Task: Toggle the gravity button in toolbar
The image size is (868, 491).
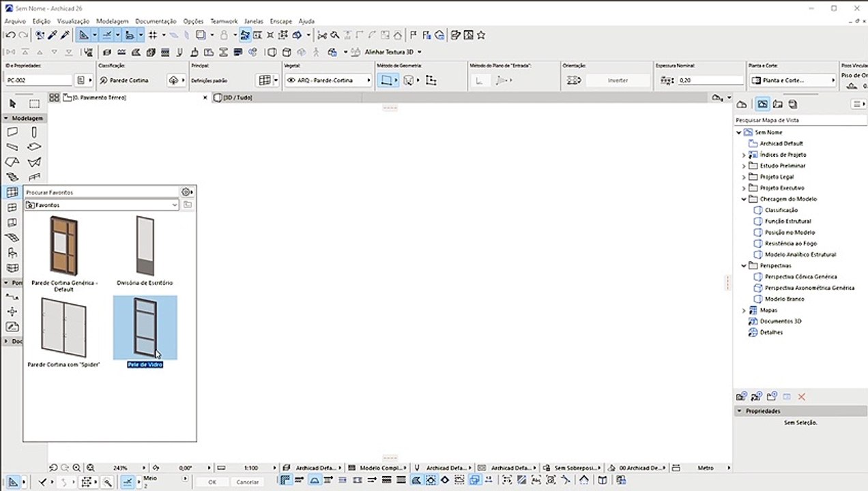Action: tap(224, 35)
